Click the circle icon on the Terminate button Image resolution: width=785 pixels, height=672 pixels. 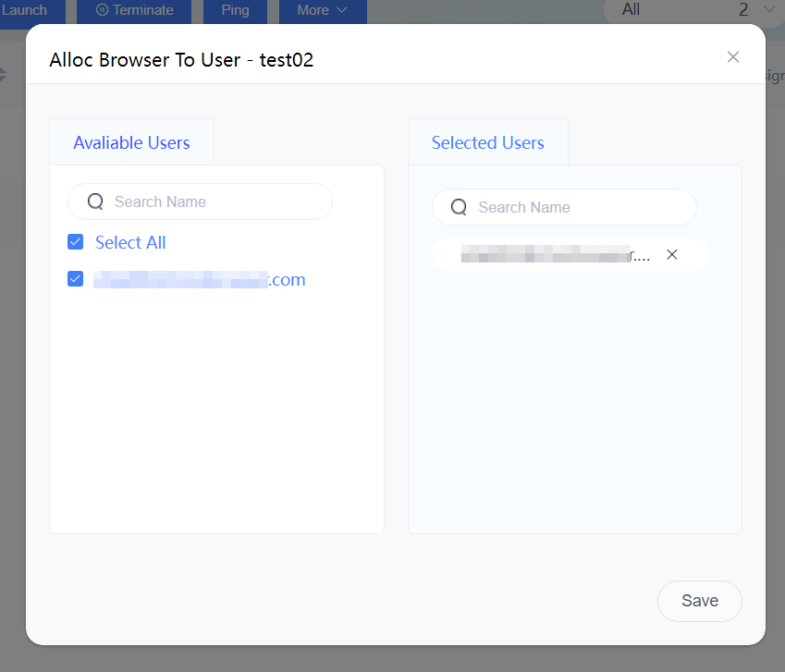pos(102,10)
